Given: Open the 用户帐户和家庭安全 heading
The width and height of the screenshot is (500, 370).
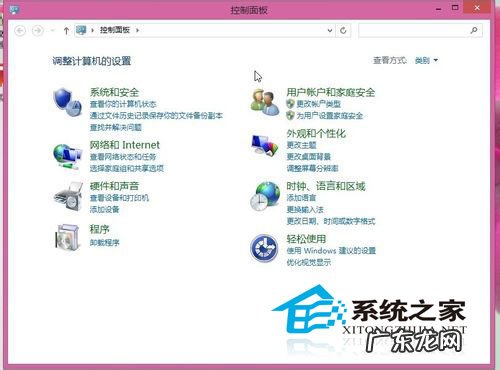Looking at the screenshot, I should click(331, 92).
